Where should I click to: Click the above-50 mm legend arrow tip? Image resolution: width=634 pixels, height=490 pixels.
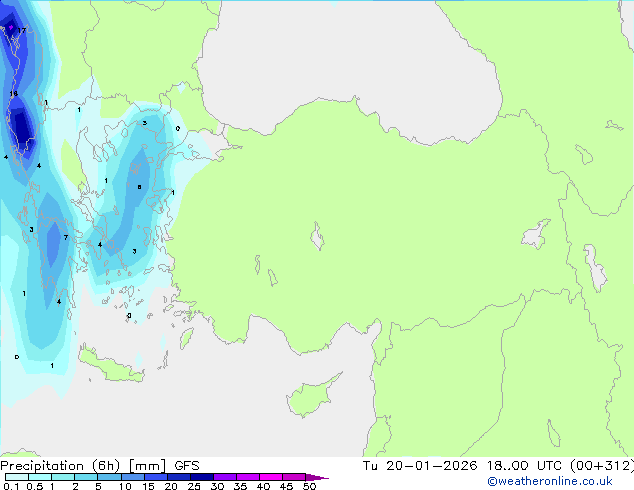point(317,477)
